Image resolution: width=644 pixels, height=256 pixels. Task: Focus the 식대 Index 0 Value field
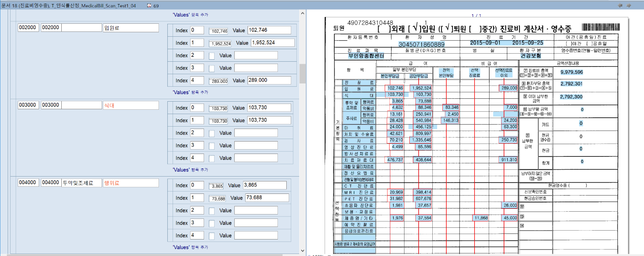coord(269,108)
